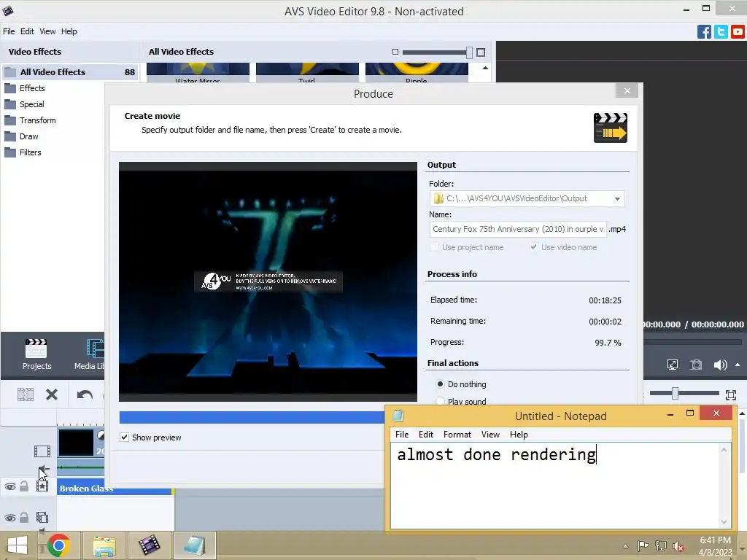Click the video track filmstrip icon
This screenshot has height=560, width=747.
point(42,451)
